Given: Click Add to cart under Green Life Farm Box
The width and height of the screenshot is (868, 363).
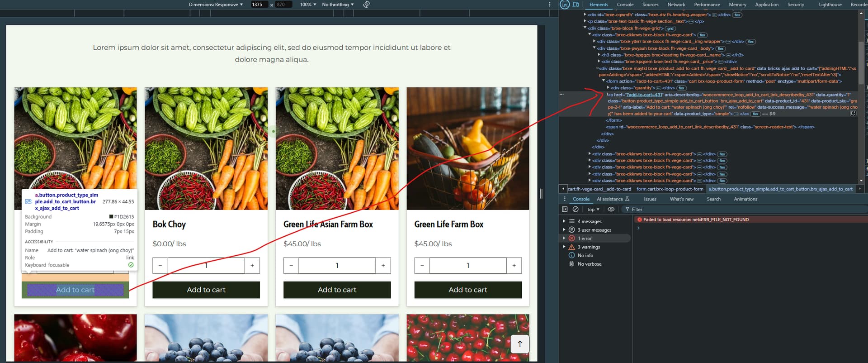Looking at the screenshot, I should (468, 290).
